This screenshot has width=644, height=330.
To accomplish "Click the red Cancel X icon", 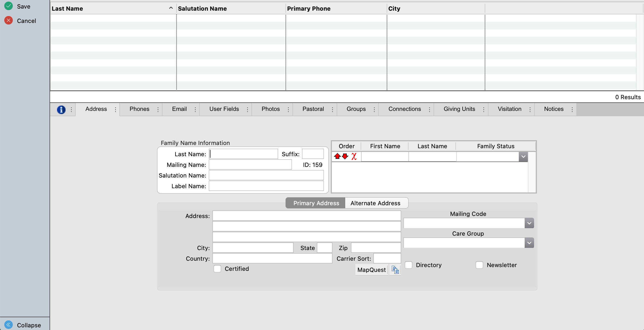I will [9, 21].
